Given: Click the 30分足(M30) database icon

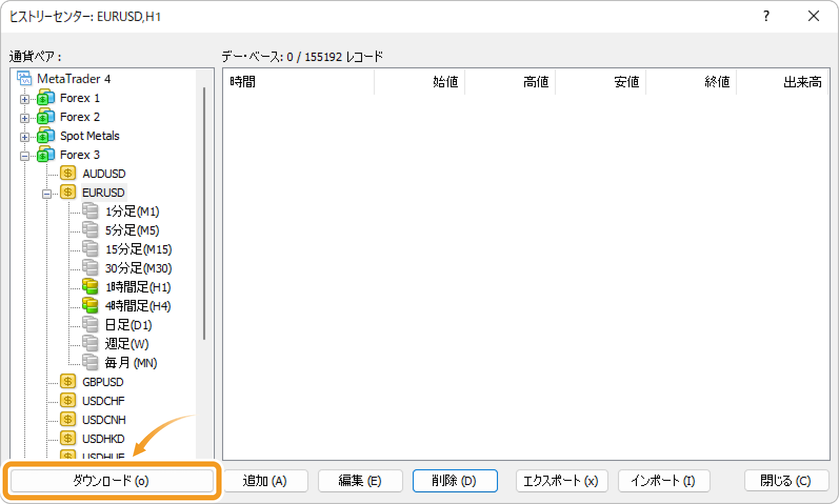Looking at the screenshot, I should 90,268.
